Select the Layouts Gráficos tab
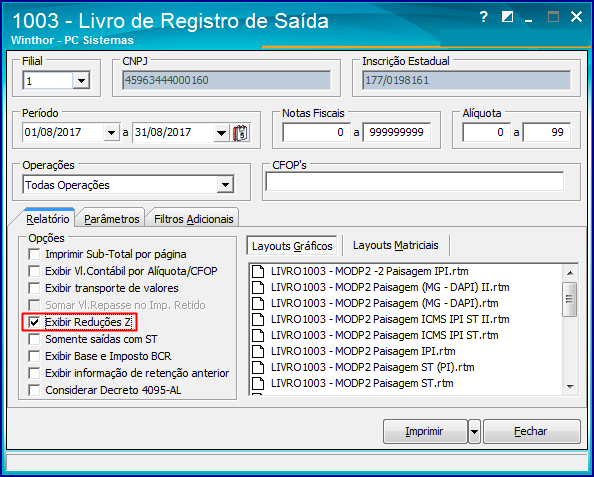The image size is (594, 477). (x=292, y=246)
